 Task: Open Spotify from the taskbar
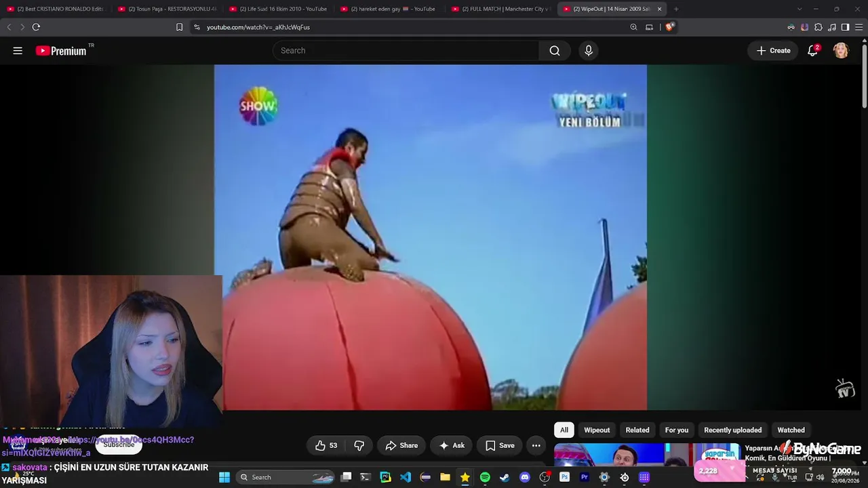pyautogui.click(x=485, y=477)
